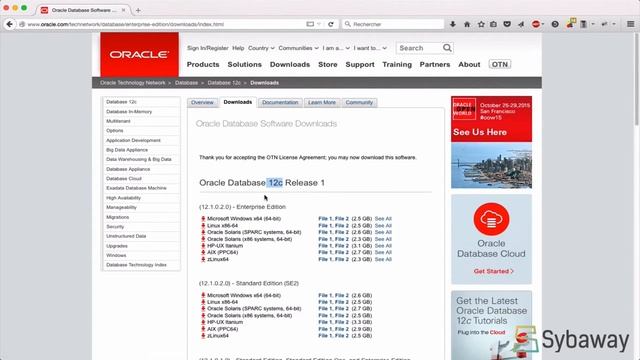
Task: Show bookmarks list icon in toolbar
Action: (493, 24)
